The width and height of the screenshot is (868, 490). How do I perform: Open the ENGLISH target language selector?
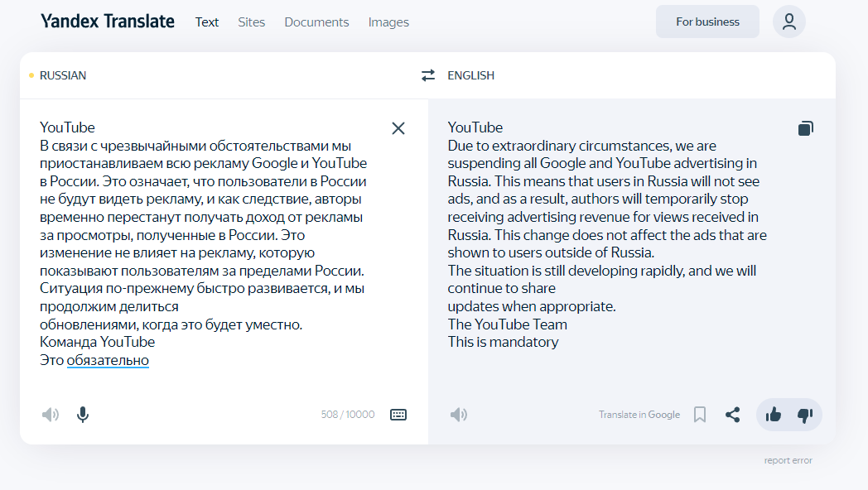pyautogui.click(x=470, y=75)
